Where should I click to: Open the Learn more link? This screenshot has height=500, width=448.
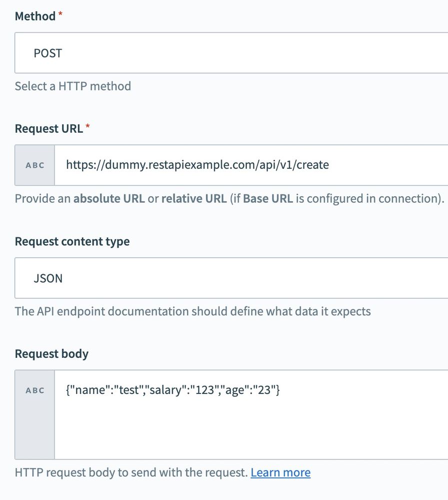coord(280,472)
